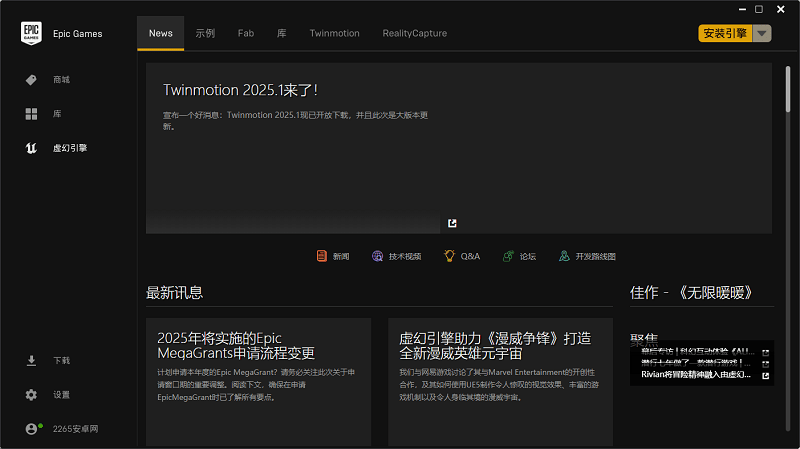The height and width of the screenshot is (449, 800).
Task: Switch to the Twinmotion tab
Action: [334, 33]
